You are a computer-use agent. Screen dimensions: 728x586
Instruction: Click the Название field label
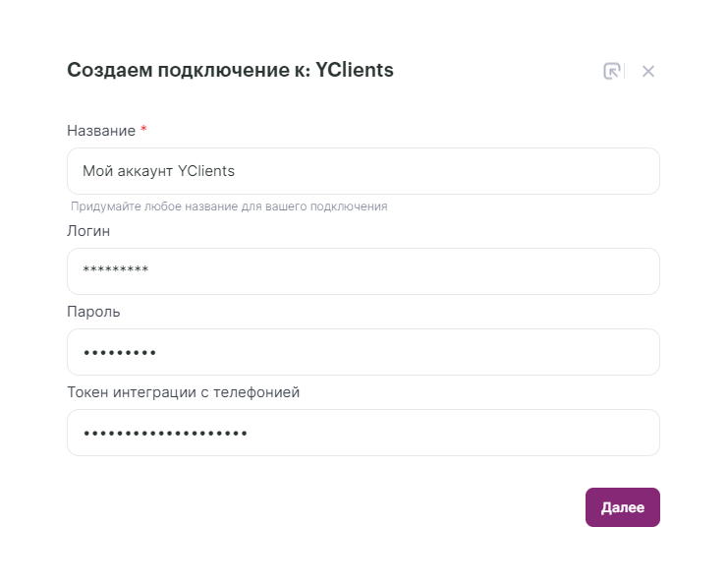[101, 131]
